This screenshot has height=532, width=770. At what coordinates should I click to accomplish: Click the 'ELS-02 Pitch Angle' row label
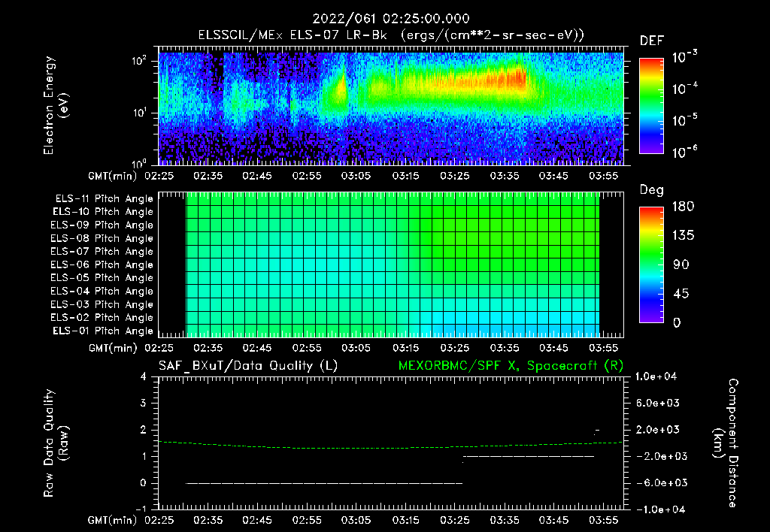(x=102, y=318)
